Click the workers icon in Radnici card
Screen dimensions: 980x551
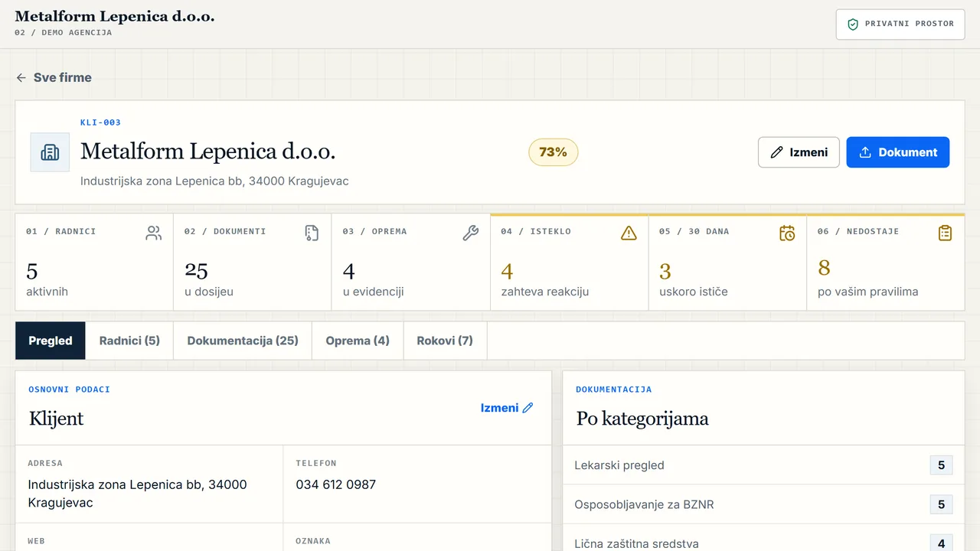click(154, 233)
